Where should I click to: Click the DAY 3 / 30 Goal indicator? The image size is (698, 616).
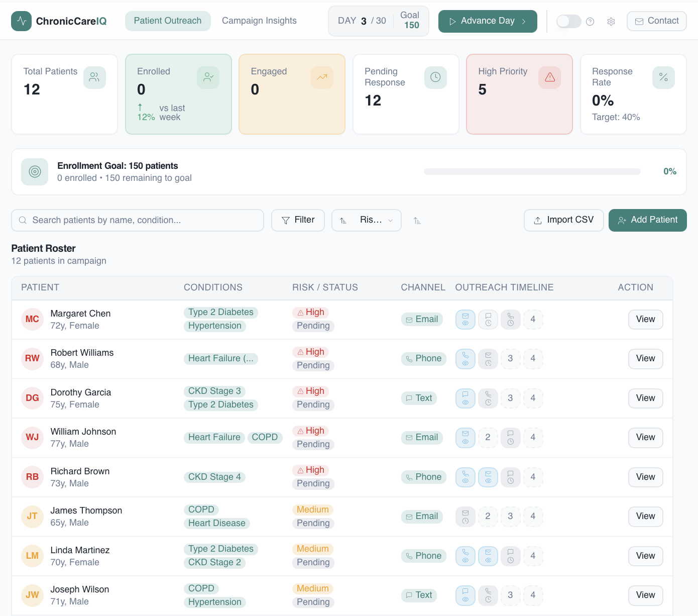pyautogui.click(x=379, y=21)
